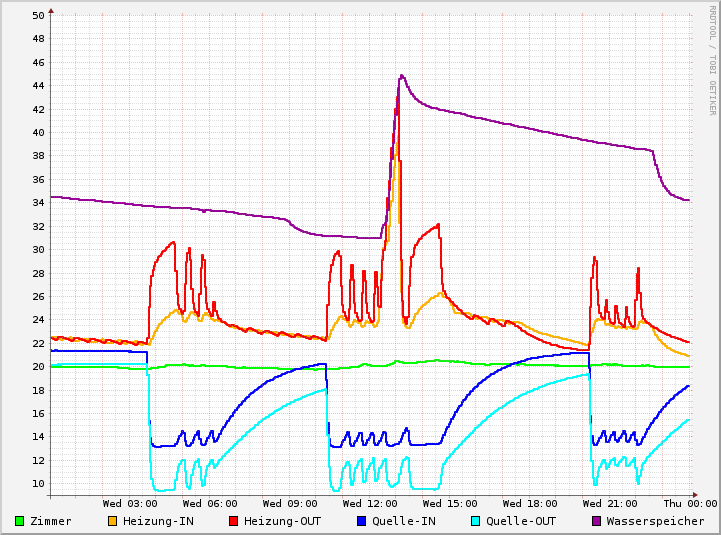Click the purple Wasserspeicher legend swatch

click(596, 521)
